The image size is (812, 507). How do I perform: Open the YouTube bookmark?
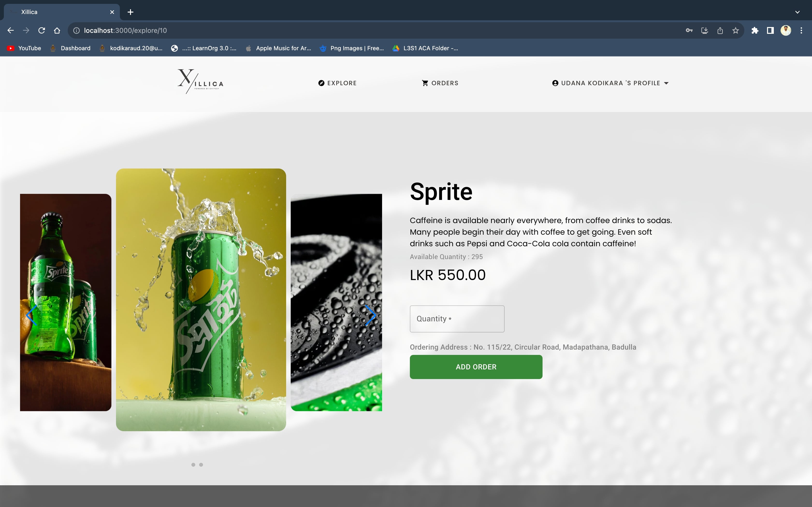[24, 48]
